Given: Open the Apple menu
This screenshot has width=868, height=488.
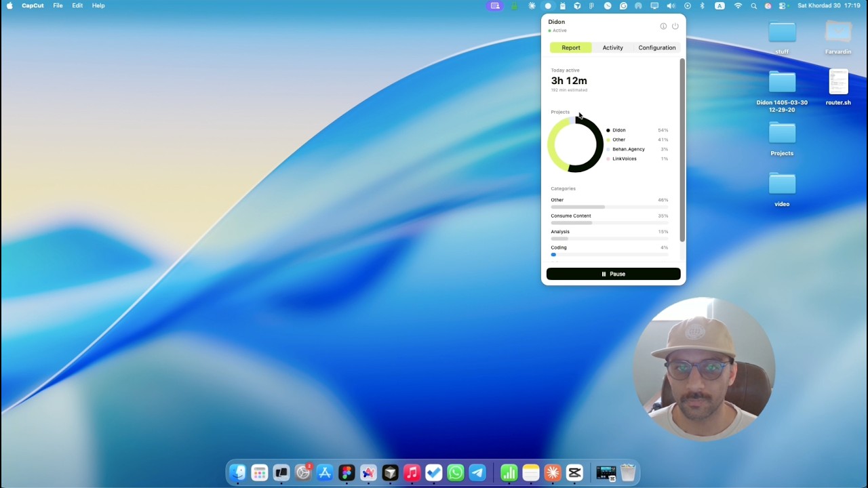Looking at the screenshot, I should (x=9, y=5).
